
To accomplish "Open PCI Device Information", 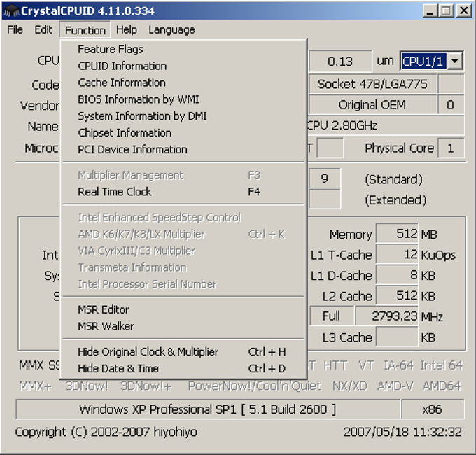I will point(183,149).
